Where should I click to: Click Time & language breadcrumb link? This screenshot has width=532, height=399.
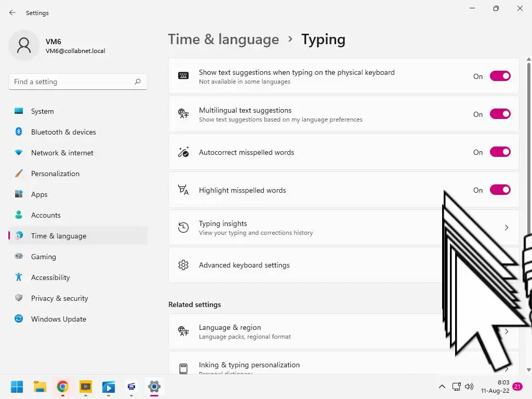pos(223,39)
